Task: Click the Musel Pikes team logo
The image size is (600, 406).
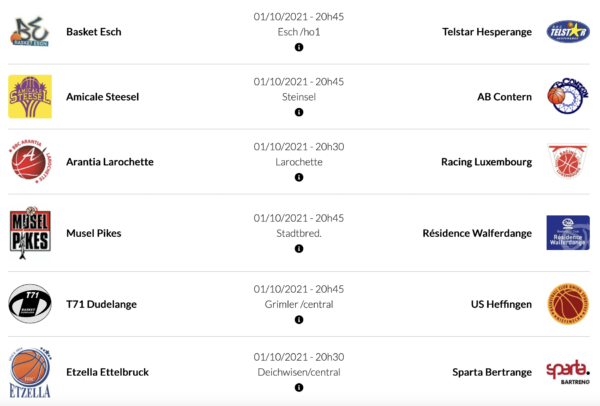Action: click(x=30, y=232)
